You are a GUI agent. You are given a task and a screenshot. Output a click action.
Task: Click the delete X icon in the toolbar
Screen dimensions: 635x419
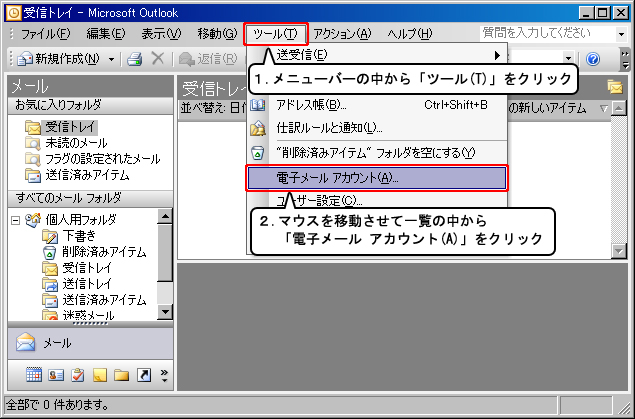coord(158,59)
